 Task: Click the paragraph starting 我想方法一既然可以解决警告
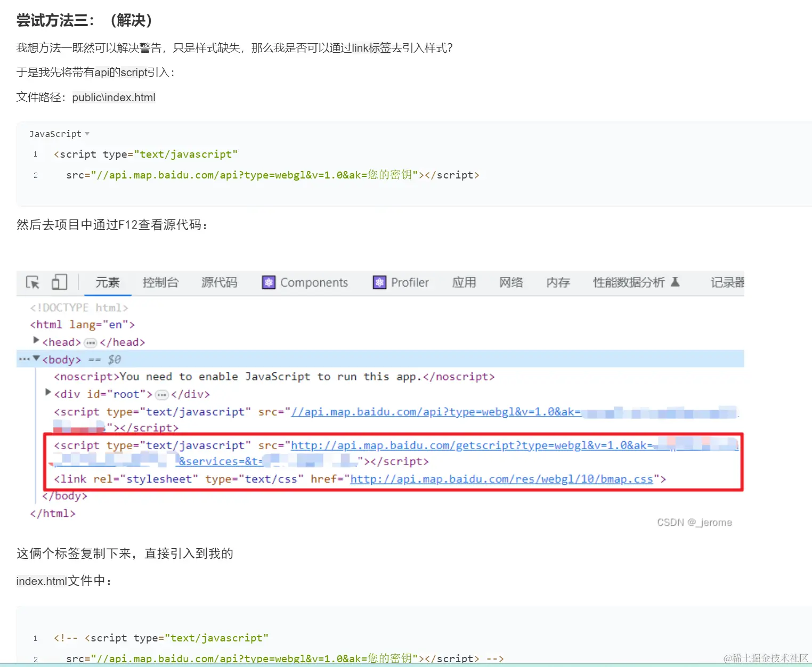pos(234,48)
